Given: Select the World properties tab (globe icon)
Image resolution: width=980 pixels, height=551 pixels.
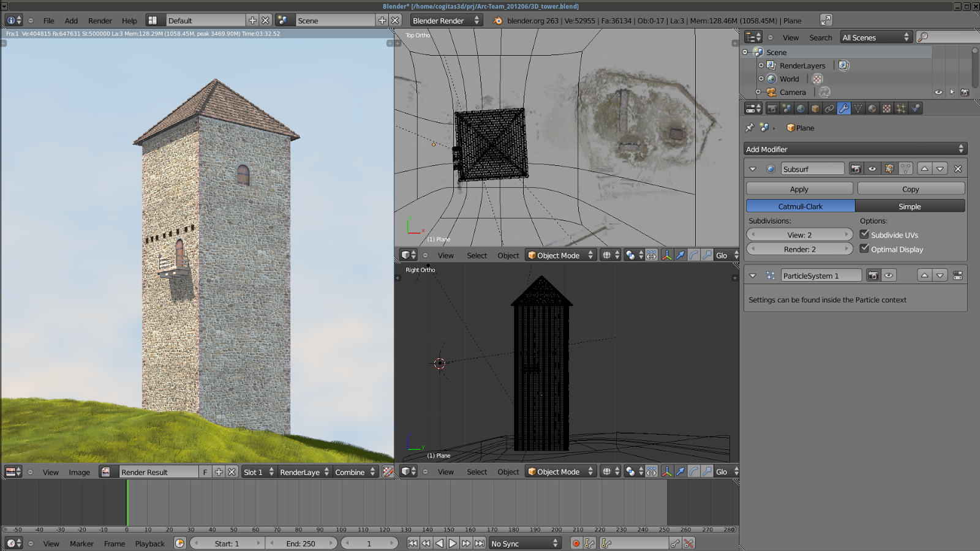Looking at the screenshot, I should (801, 108).
